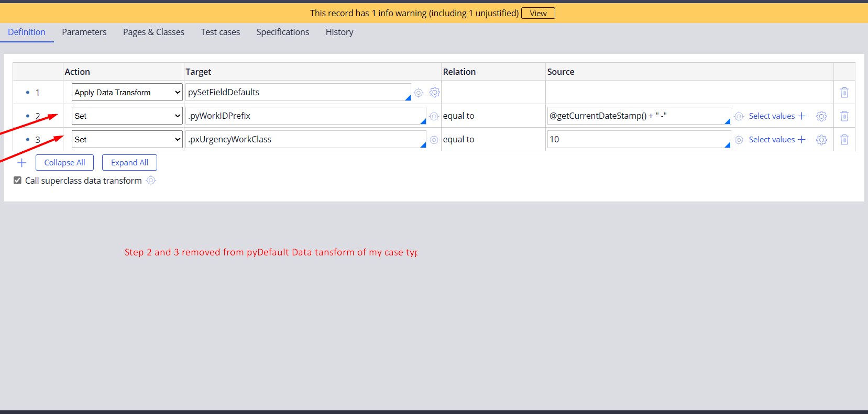Open gear settings for .pxUrgencyWorkClass row
The image size is (868, 414).
coord(821,140)
